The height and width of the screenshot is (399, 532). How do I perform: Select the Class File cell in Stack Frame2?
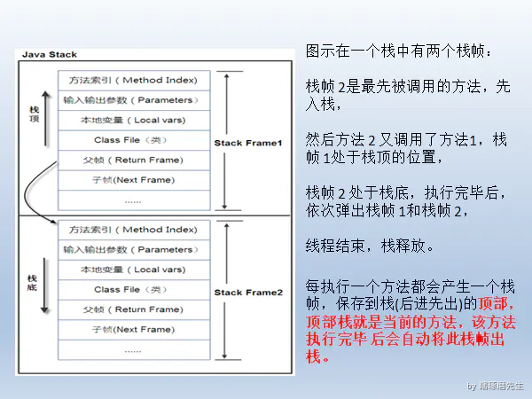134,290
